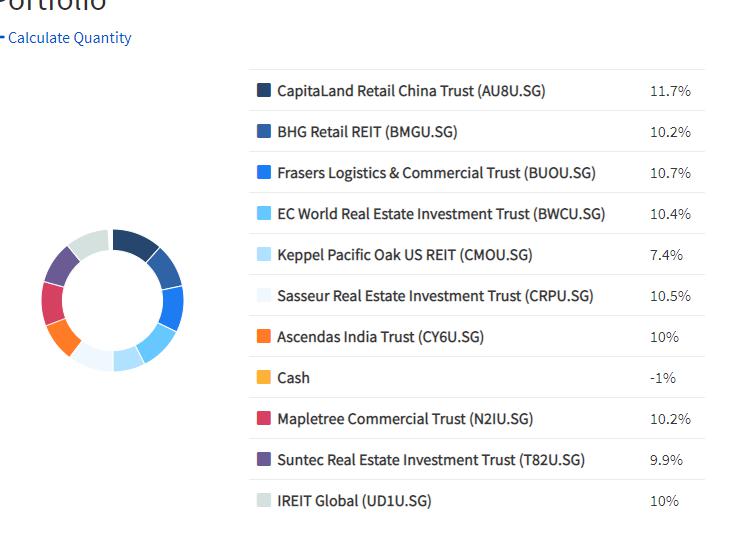Click the CapitaLand Retail China Trust navy swatch
This screenshot has width=739, height=541.
(x=264, y=90)
